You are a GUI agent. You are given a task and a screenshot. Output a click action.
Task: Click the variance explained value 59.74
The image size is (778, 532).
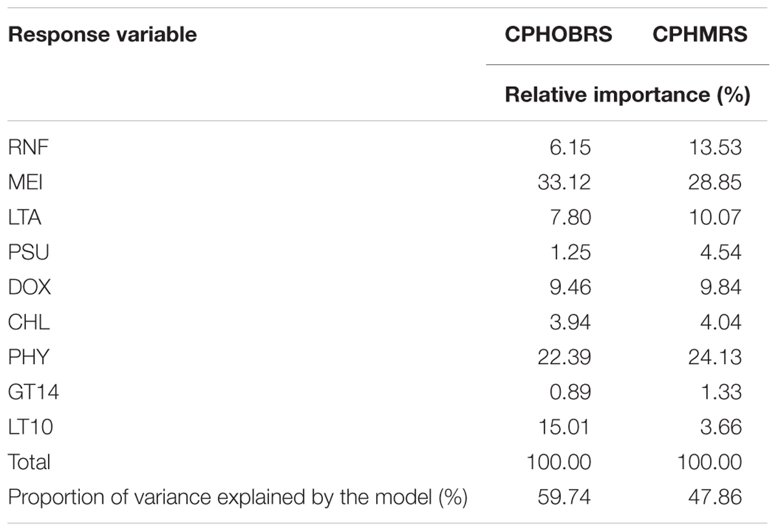[564, 498]
